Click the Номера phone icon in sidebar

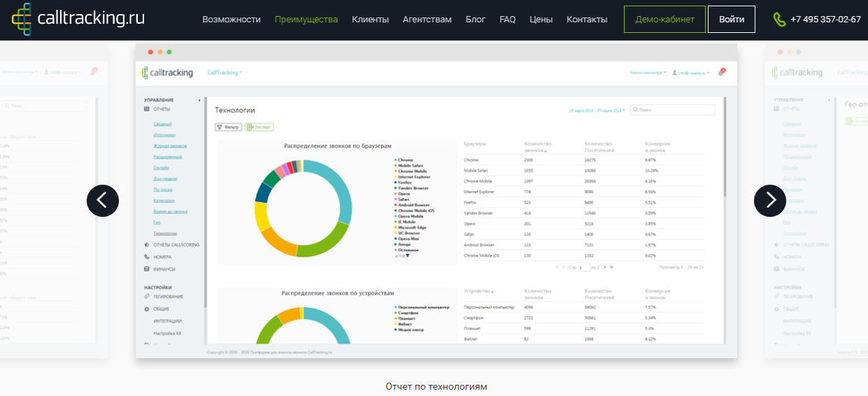146,257
